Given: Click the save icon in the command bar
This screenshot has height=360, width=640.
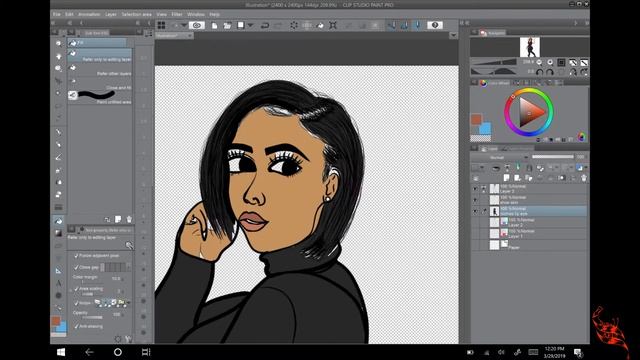Looking at the screenshot, I should pos(241,25).
